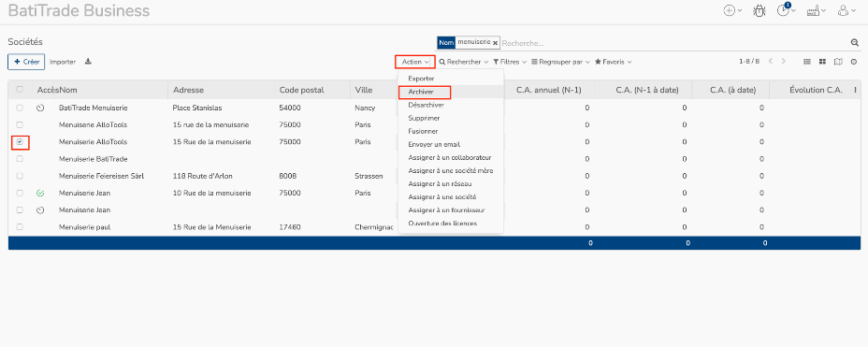Sort by the Ville column header
The image size is (868, 347).
click(x=364, y=90)
